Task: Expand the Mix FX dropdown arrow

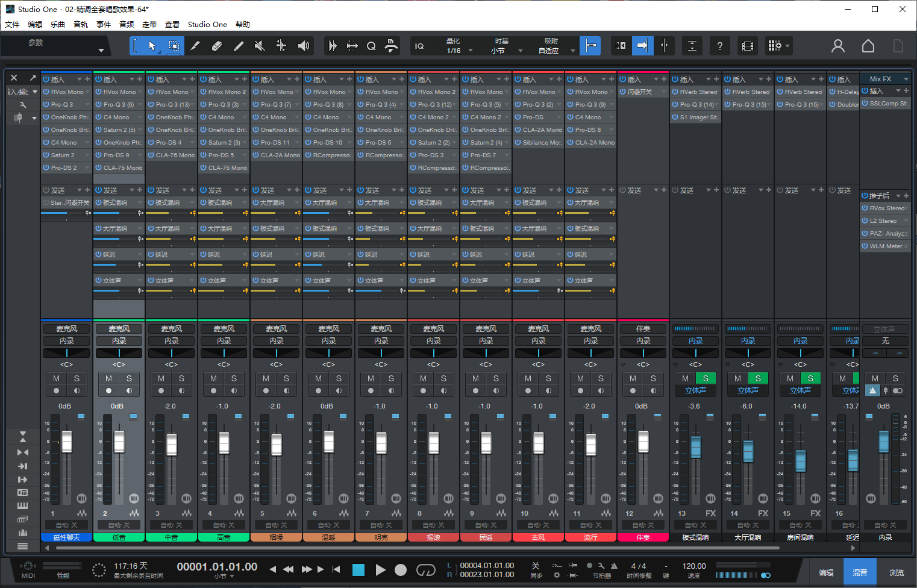Action: pos(906,79)
